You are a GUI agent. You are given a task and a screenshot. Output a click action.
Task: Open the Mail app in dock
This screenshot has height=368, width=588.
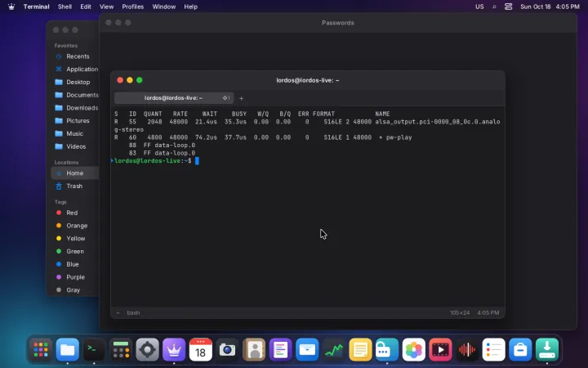tap(307, 350)
